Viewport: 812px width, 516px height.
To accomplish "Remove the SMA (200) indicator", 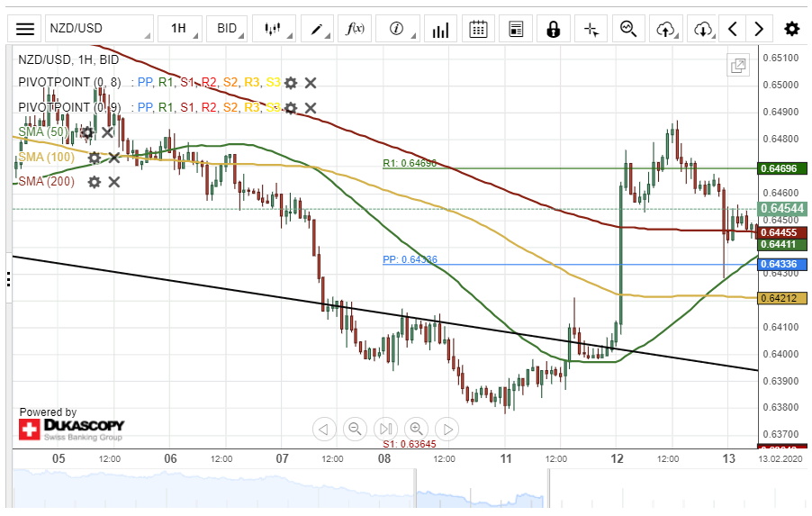I will [114, 182].
